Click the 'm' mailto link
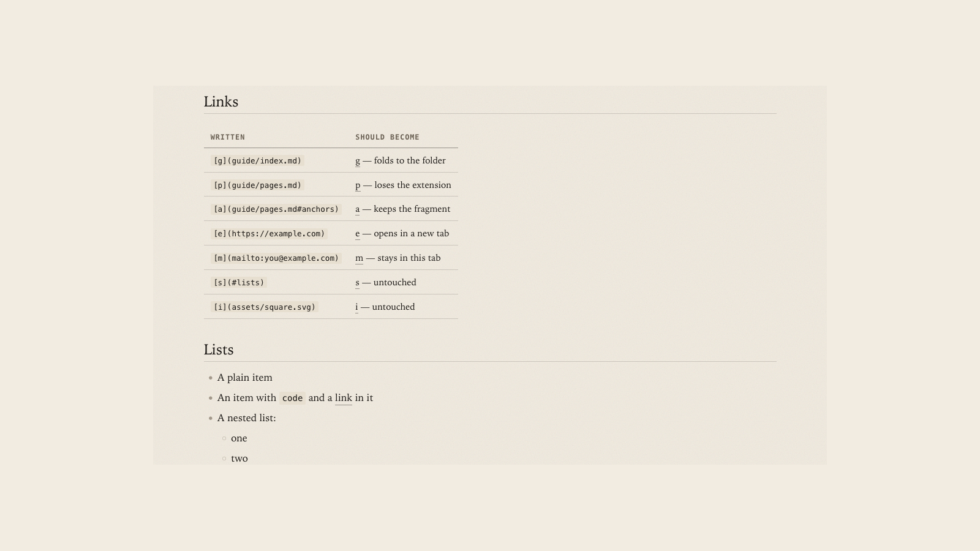Viewport: 980px width, 551px height. tap(359, 258)
